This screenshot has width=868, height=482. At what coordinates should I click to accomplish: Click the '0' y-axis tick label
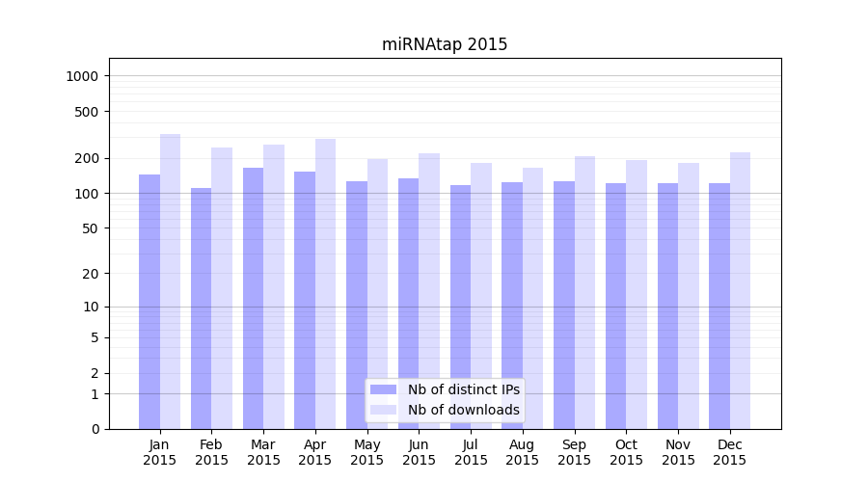95,429
